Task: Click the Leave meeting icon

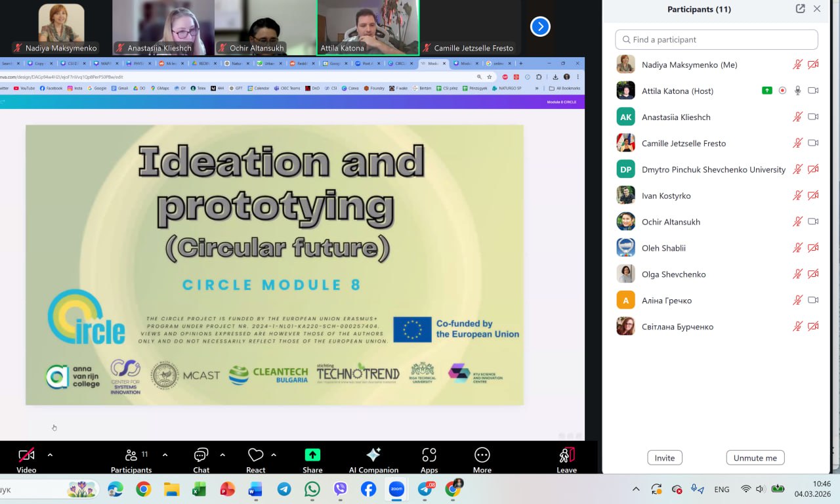Action: tap(566, 455)
